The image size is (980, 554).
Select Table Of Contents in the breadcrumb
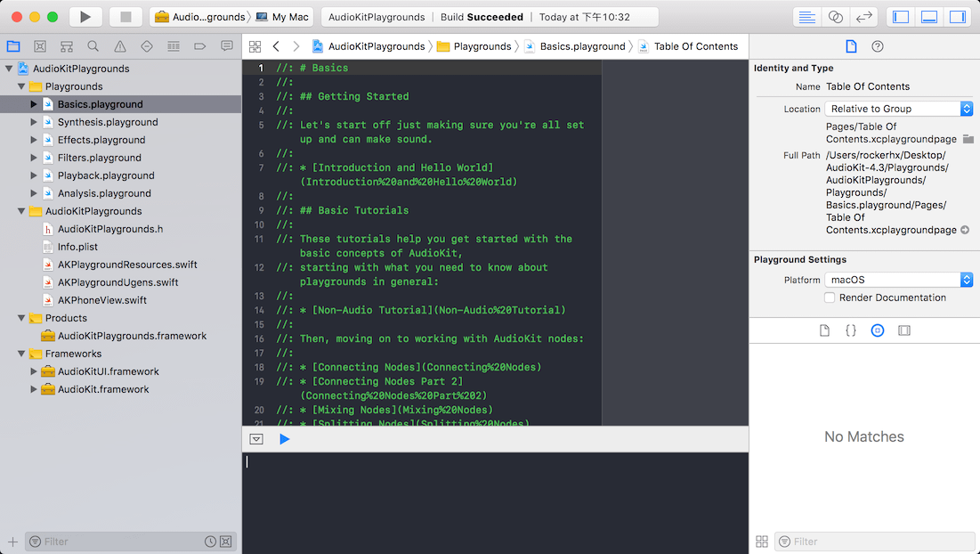(x=688, y=46)
